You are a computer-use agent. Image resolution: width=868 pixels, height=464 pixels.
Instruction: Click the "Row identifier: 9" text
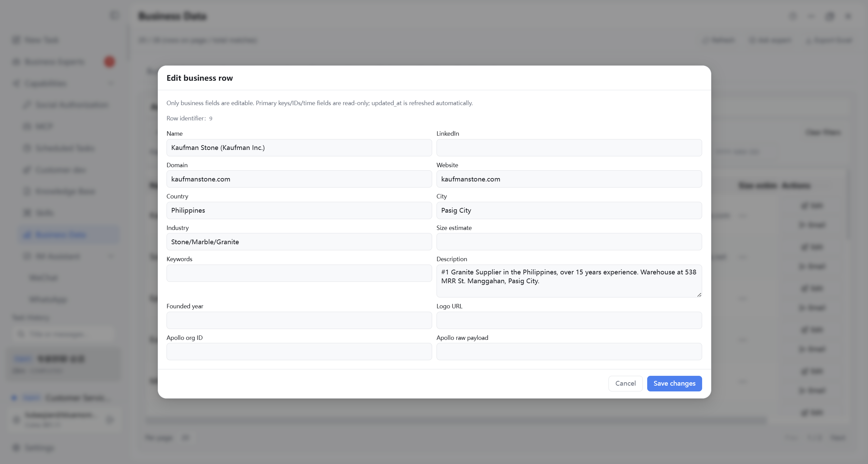(x=189, y=118)
